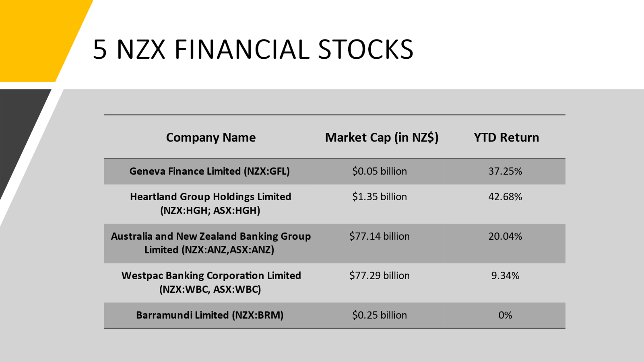Click the slide title 5 NZX Financial Stocks
Screen dimensions: 644x362
253,49
